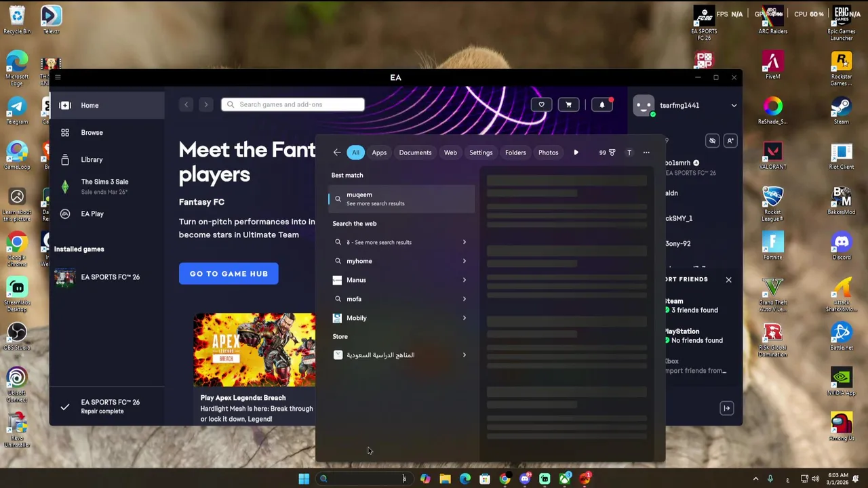Viewport: 868px width, 488px height.
Task: Open the EA shopping cart icon
Action: coord(568,104)
